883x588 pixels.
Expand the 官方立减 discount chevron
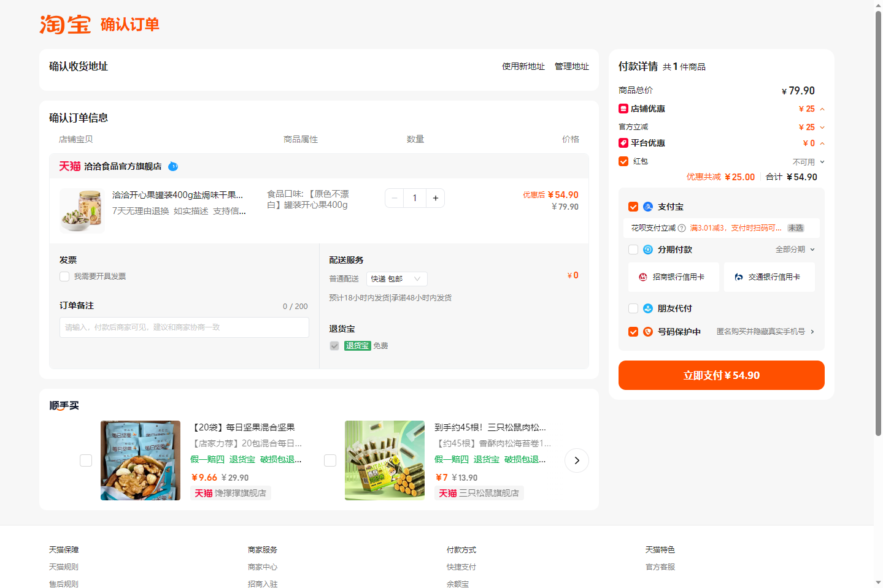pos(822,128)
